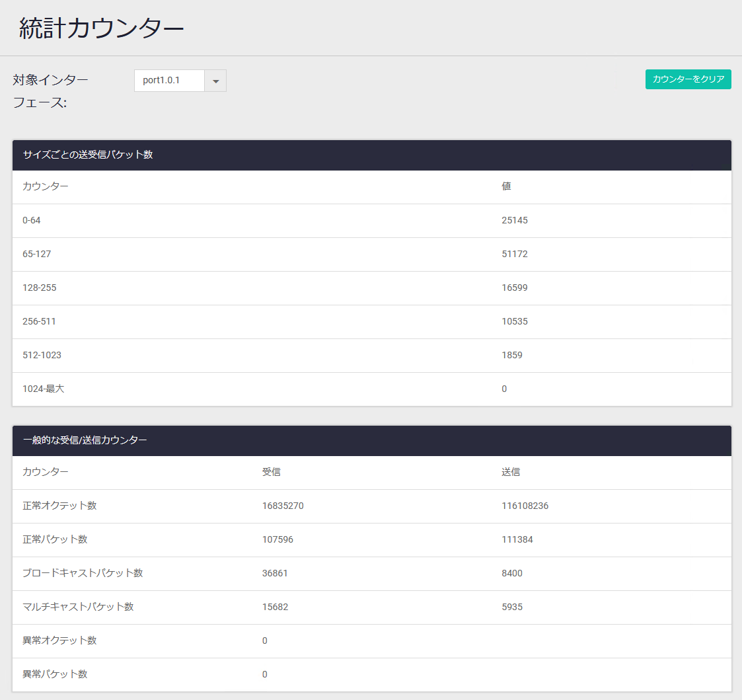
Task: Click the 対象インターフェース label
Action: [50, 91]
